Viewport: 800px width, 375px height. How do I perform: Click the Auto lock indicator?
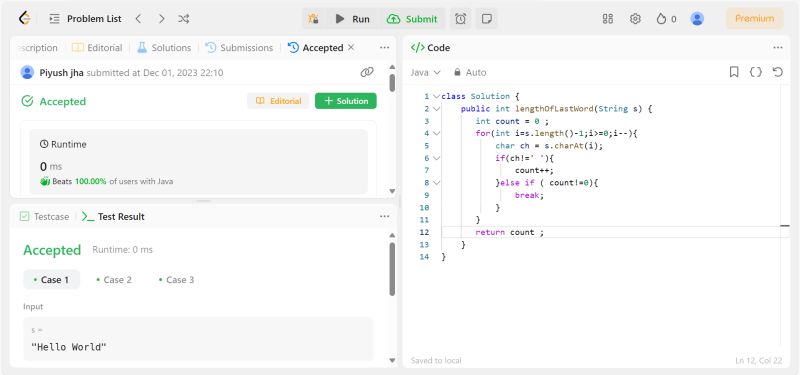pyautogui.click(x=470, y=72)
